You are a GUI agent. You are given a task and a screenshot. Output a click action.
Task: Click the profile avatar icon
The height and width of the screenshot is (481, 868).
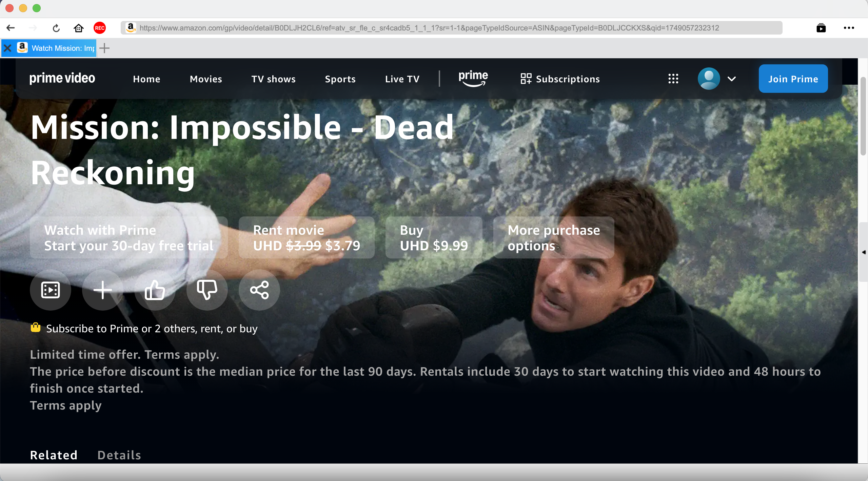tap(709, 79)
